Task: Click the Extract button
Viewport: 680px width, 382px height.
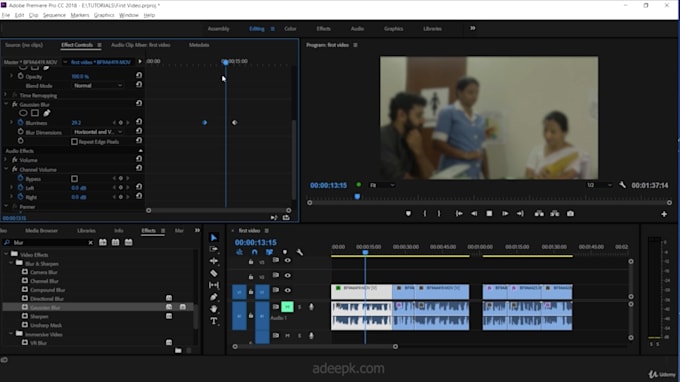Action: pos(555,214)
